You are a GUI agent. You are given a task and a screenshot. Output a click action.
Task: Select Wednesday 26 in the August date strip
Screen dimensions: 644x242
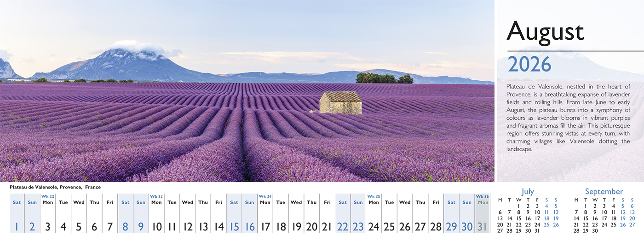coord(405,213)
